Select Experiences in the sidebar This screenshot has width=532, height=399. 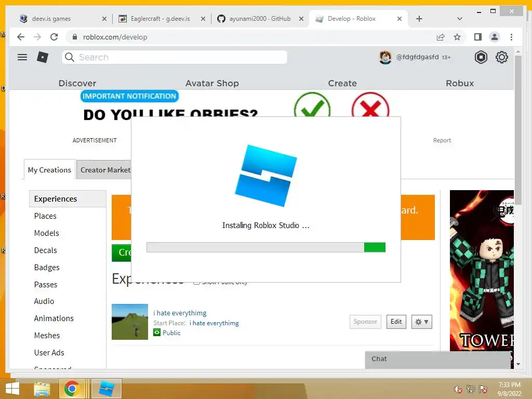tap(68, 199)
